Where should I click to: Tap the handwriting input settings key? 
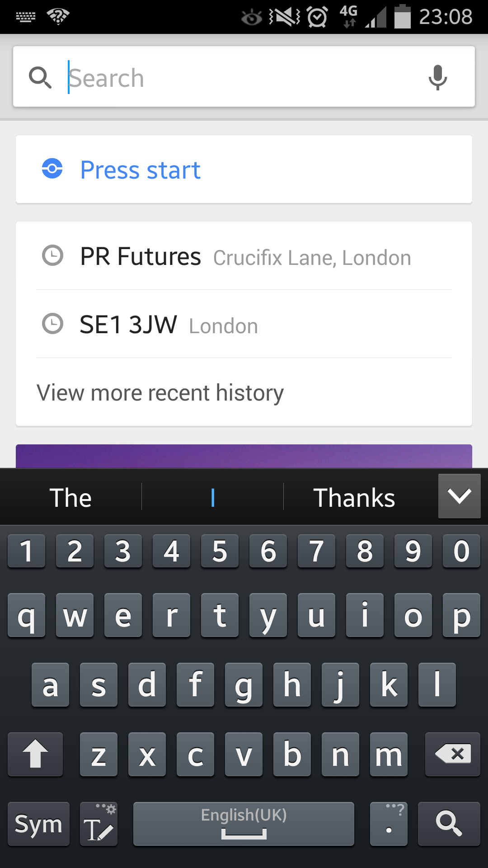pyautogui.click(x=99, y=824)
